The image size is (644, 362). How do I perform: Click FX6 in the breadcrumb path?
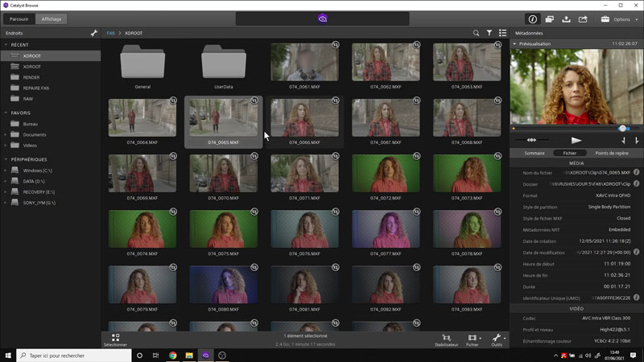point(110,33)
